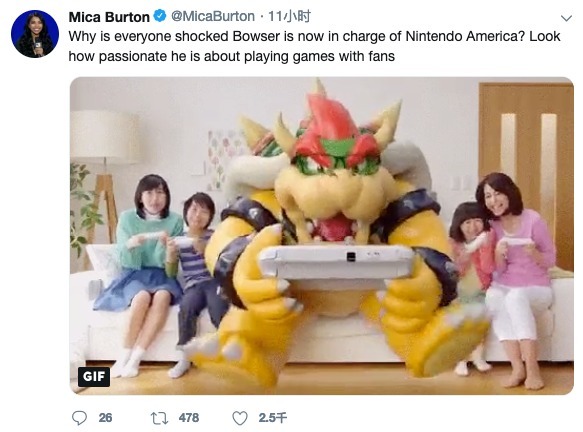Click the tweet text about Bowser
The width and height of the screenshot is (583, 432).
click(x=314, y=46)
